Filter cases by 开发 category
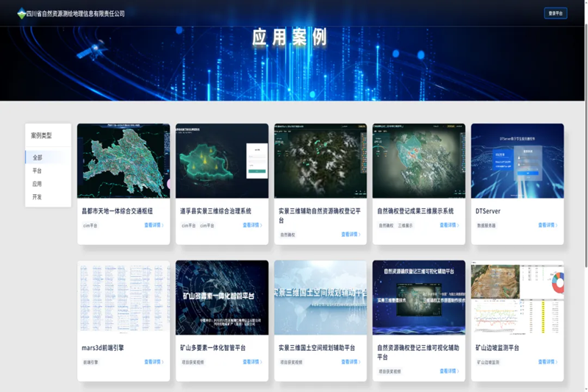The height and width of the screenshot is (392, 588). click(37, 197)
